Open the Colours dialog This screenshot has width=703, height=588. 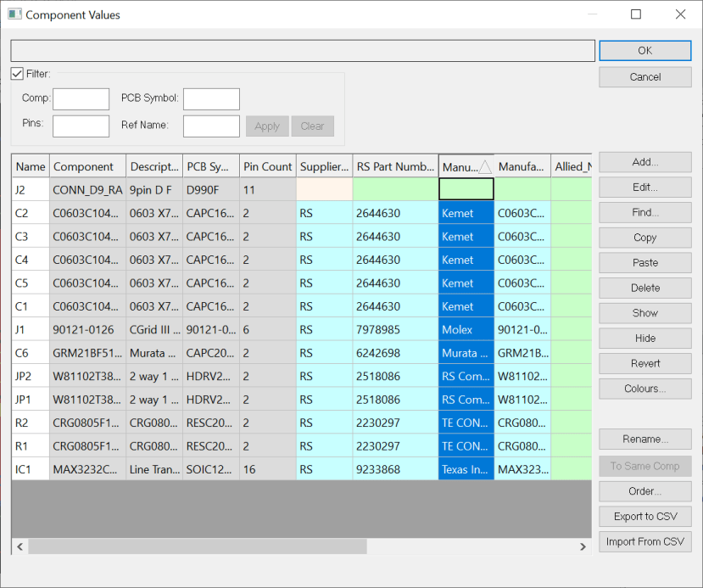tap(644, 388)
